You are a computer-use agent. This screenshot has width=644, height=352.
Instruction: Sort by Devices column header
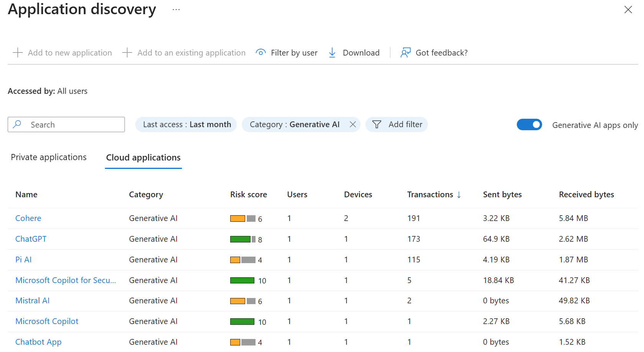point(358,195)
